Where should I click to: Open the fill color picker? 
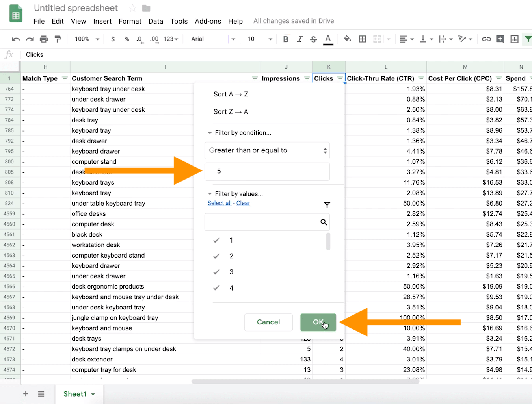[x=347, y=39]
